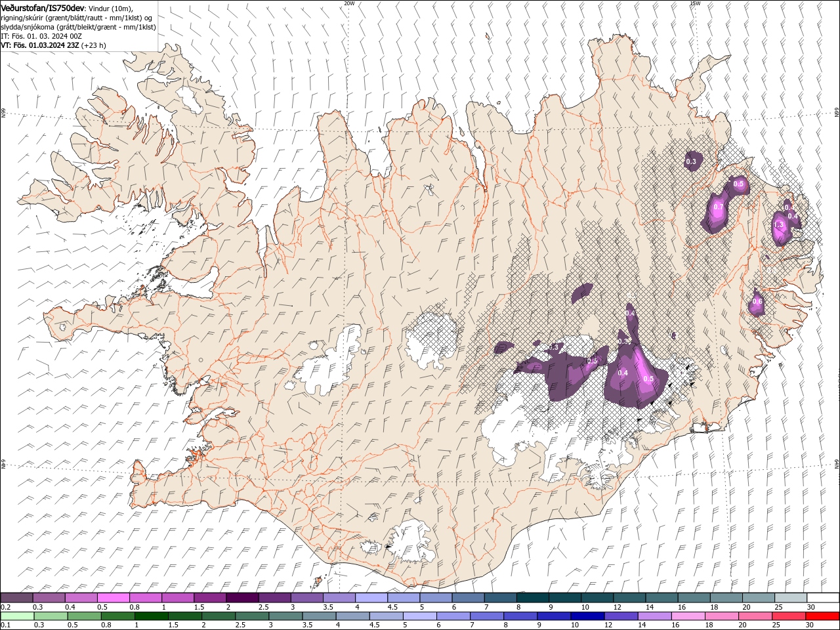Click lower legend swatch between 20 and 25
This screenshot has width=840, height=630.
755,616
